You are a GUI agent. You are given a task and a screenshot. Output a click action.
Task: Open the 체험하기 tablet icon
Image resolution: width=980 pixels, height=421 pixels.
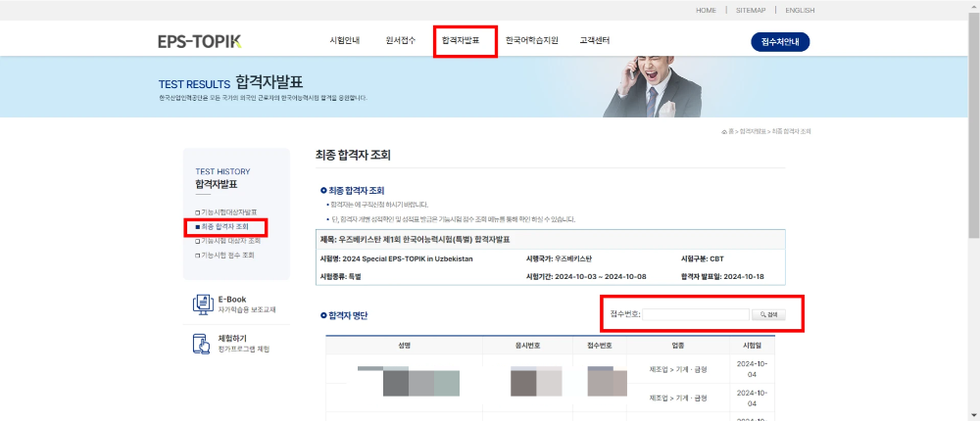(x=203, y=343)
